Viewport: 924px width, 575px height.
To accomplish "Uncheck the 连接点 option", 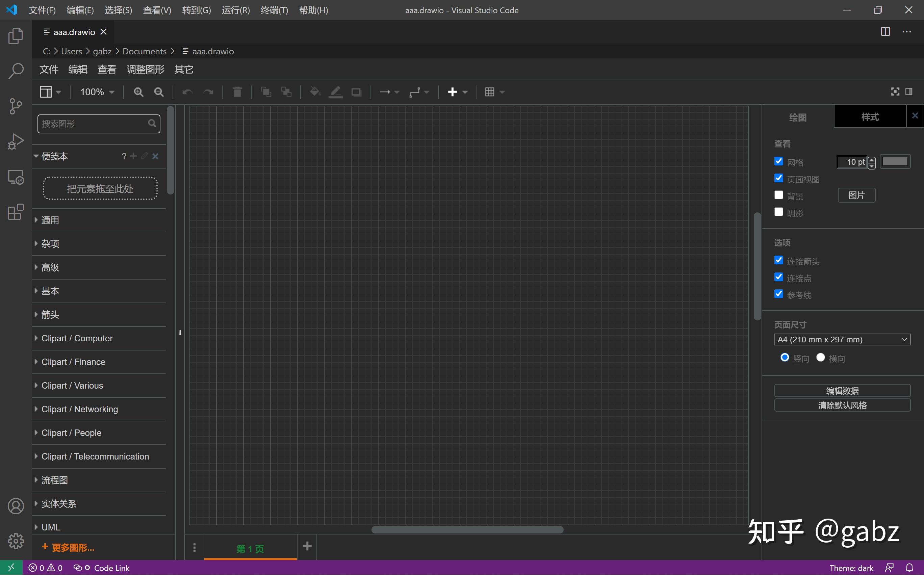I will point(779,277).
